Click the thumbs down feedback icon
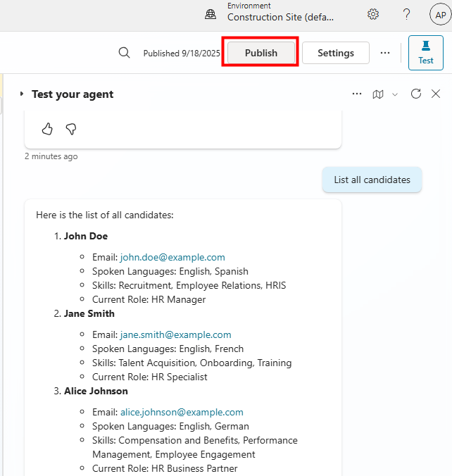Image resolution: width=452 pixels, height=476 pixels. (x=70, y=128)
